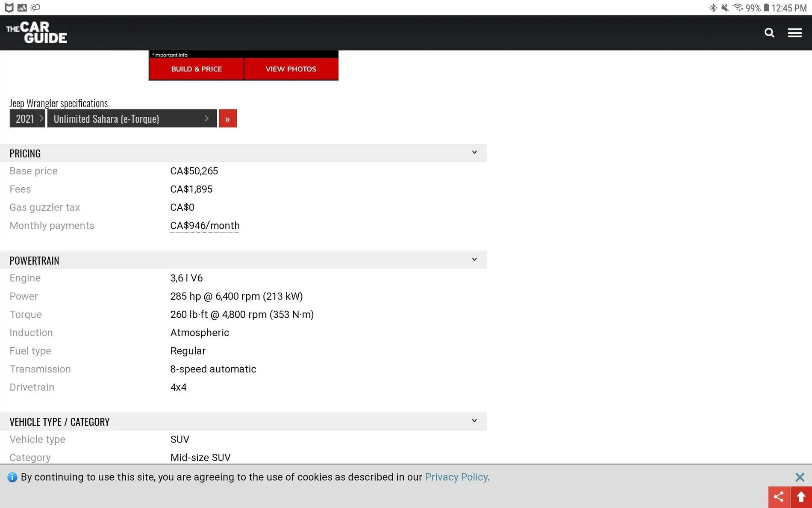Image resolution: width=812 pixels, height=508 pixels.
Task: Open the Privacy Policy link
Action: point(456,477)
